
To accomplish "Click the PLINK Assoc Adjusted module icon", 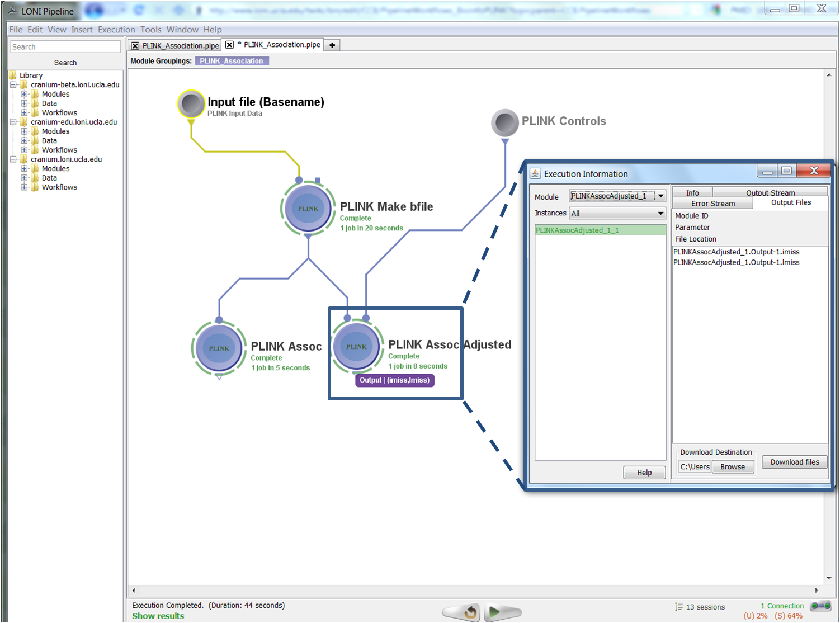I will 357,346.
